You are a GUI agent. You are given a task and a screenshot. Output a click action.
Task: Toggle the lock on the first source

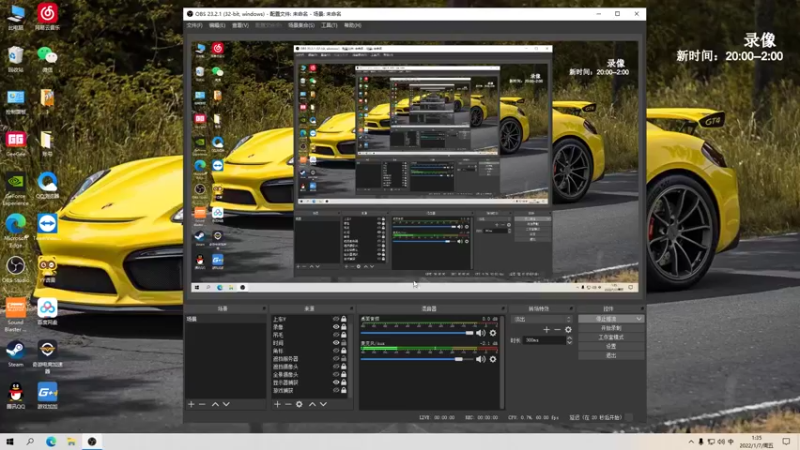tap(344, 319)
